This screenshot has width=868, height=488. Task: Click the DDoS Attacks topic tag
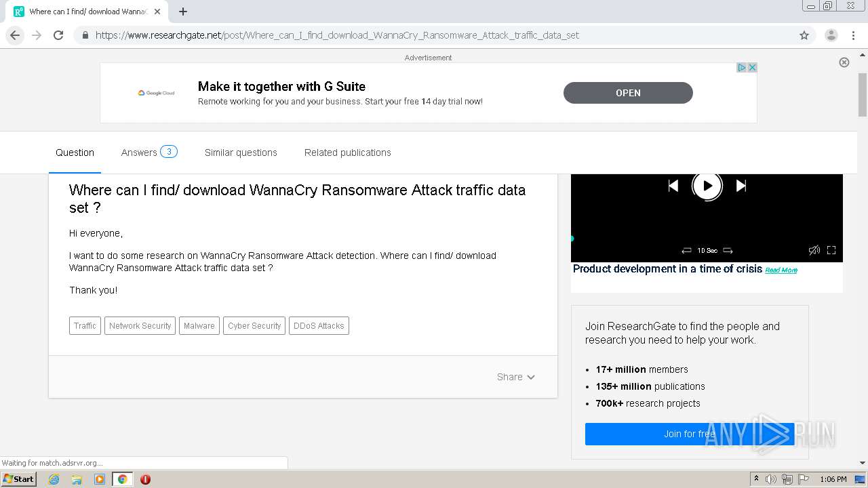tap(319, 326)
